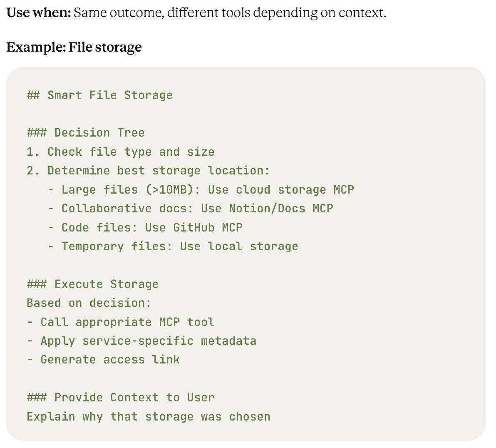Click the 'Based on decision:' text

[x=89, y=303]
